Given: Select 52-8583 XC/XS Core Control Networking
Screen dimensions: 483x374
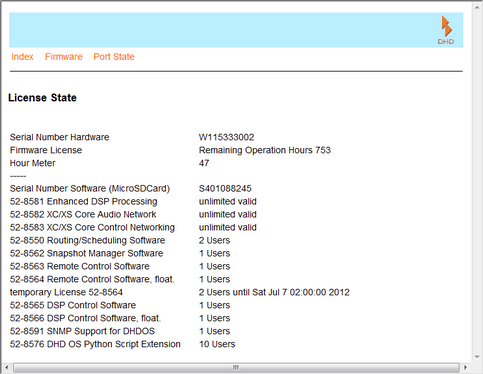Looking at the screenshot, I should [x=92, y=227].
